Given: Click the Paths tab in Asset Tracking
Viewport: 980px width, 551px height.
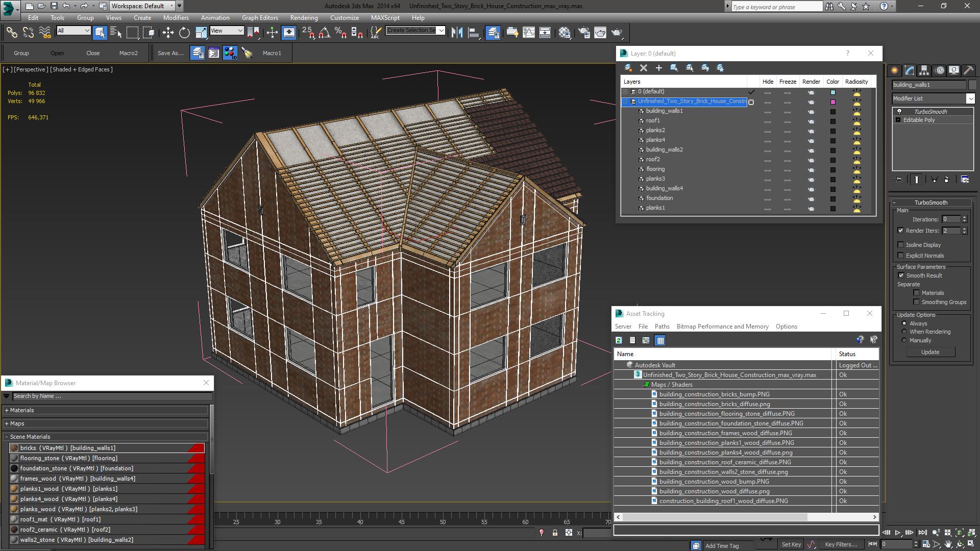Looking at the screenshot, I should [663, 327].
